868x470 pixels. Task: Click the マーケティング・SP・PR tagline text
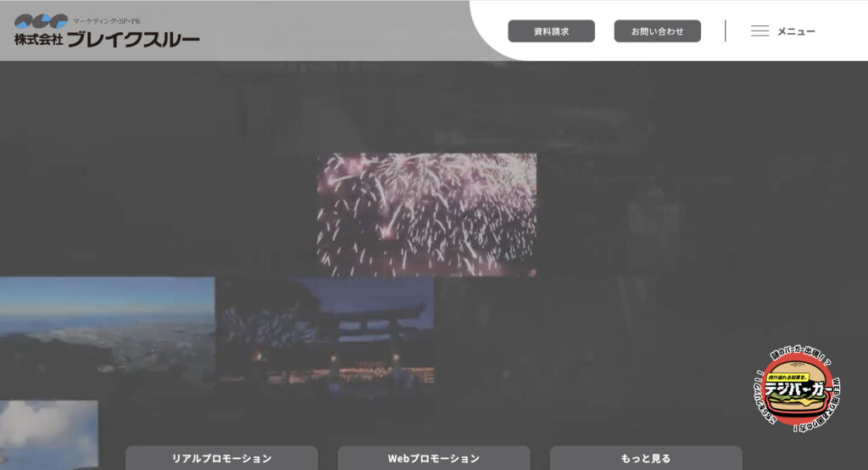[x=107, y=21]
